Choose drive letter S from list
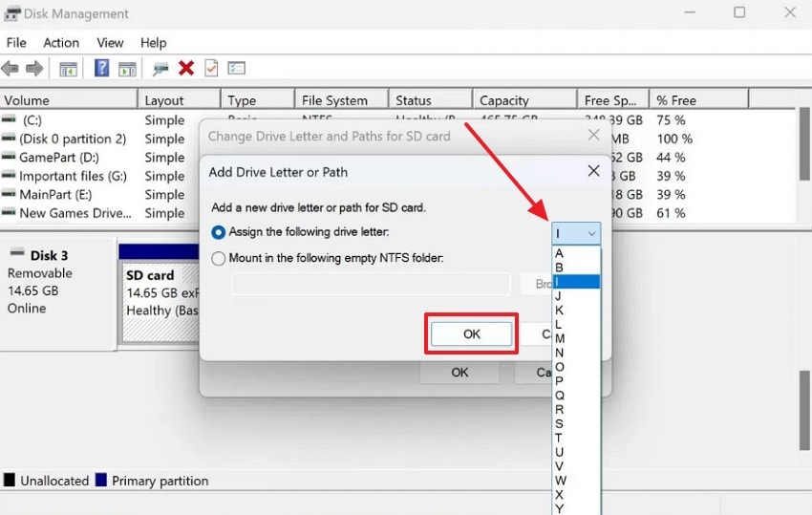812x515 pixels. 576,423
